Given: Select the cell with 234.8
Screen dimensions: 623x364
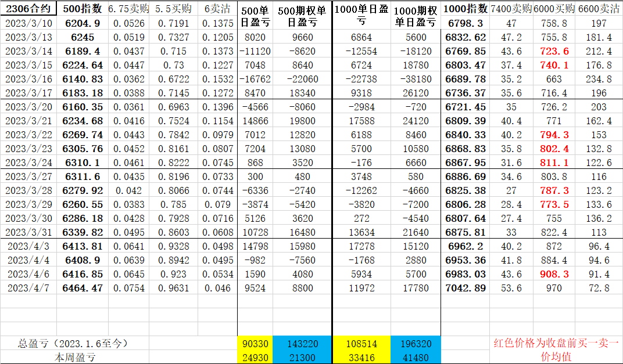Looking at the screenshot, I should (599, 79).
